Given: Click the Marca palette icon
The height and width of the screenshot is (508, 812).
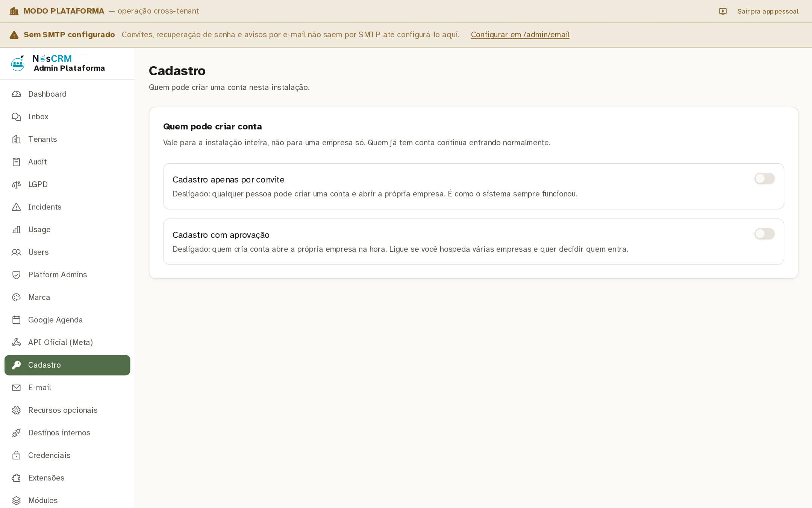Looking at the screenshot, I should point(16,297).
